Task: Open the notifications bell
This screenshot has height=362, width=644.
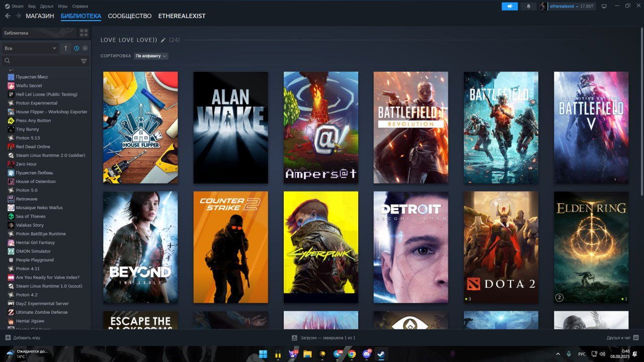Action: 528,6
